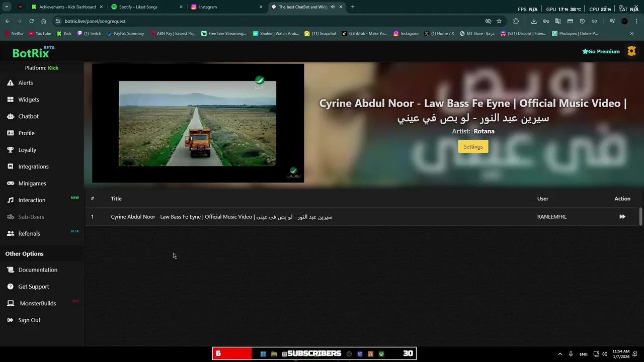Open the Windows Start menu

tap(263, 354)
